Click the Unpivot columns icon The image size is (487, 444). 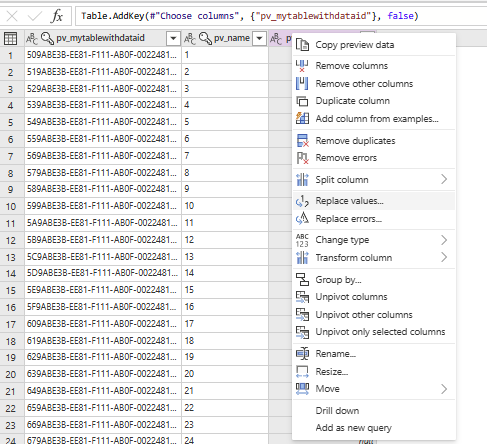click(x=302, y=297)
